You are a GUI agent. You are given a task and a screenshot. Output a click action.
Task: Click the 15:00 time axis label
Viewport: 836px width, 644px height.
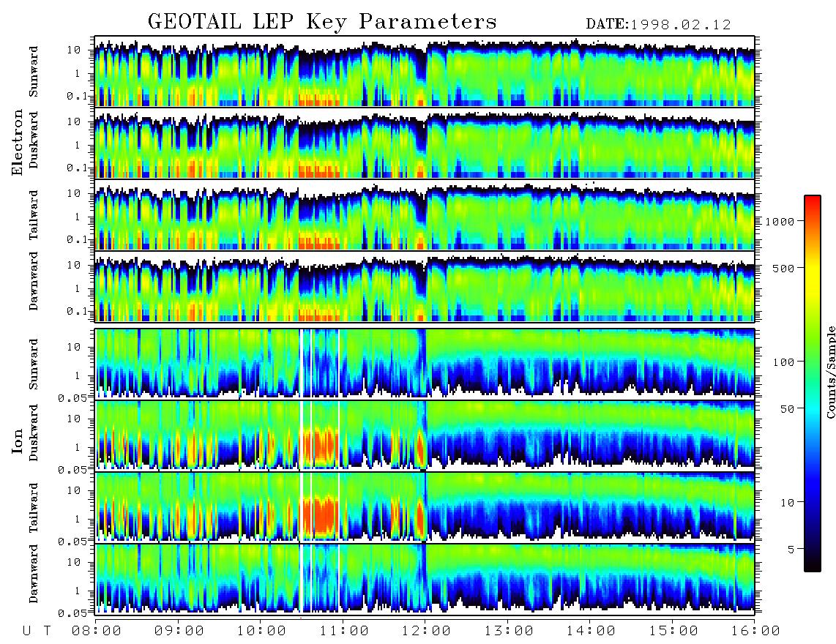coord(673,631)
